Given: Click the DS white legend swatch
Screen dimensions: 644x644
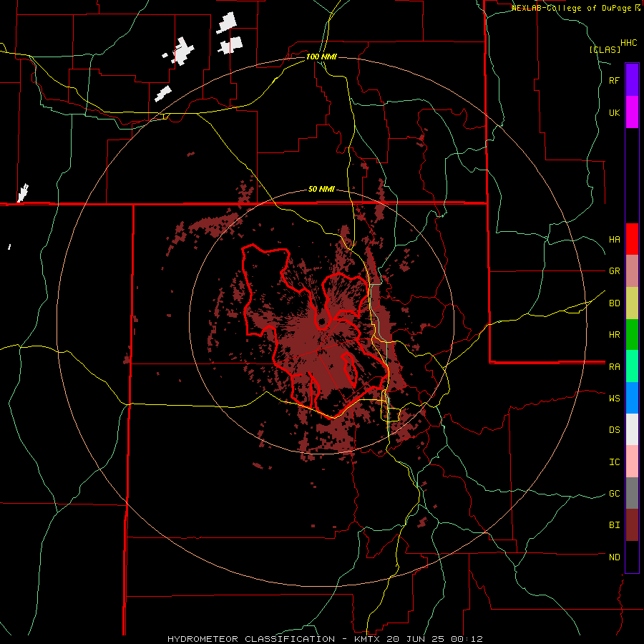Looking at the screenshot, I should tap(632, 429).
